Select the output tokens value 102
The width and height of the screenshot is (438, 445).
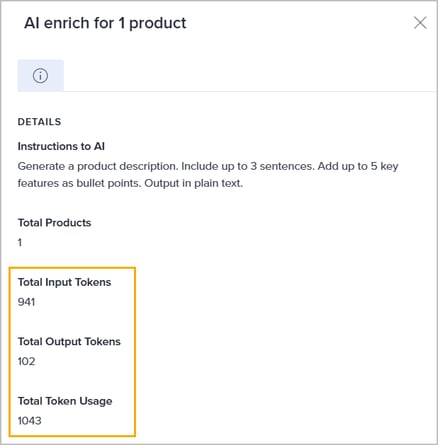tap(26, 361)
